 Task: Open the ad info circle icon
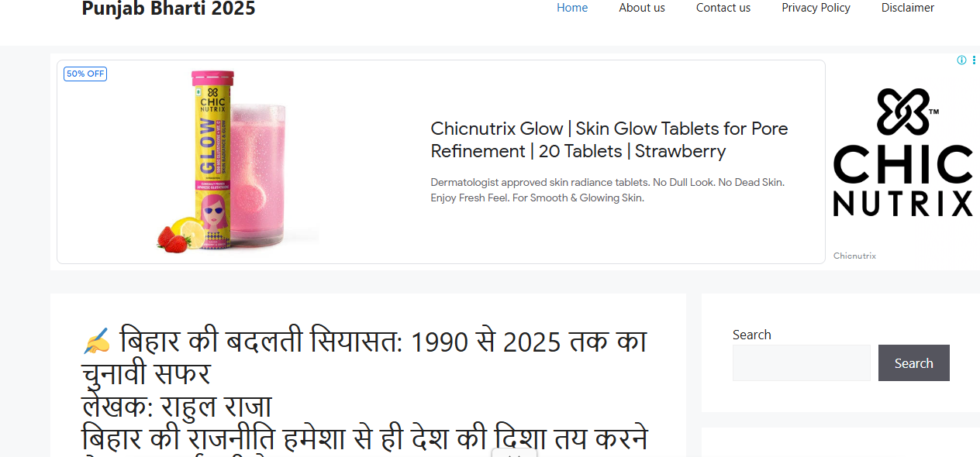[961, 60]
